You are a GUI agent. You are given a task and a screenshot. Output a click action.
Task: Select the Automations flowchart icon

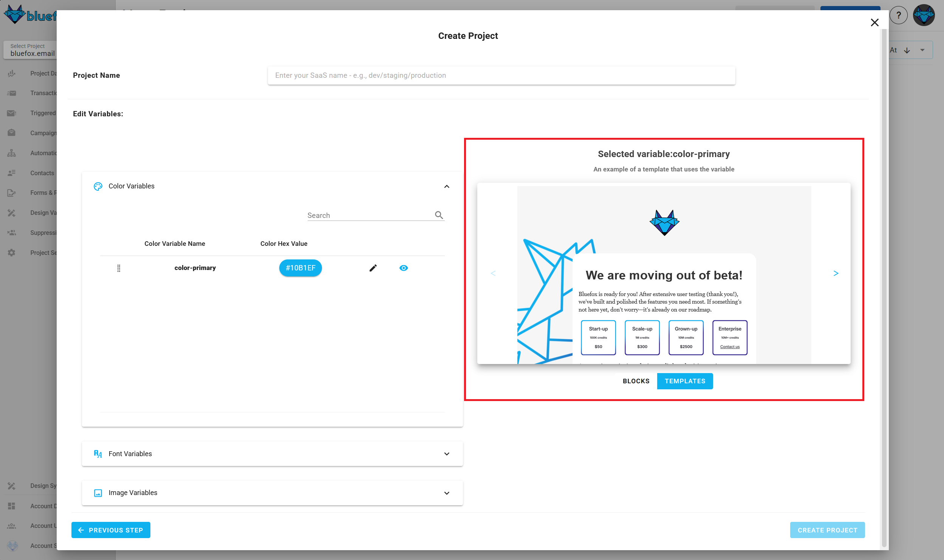pos(12,153)
